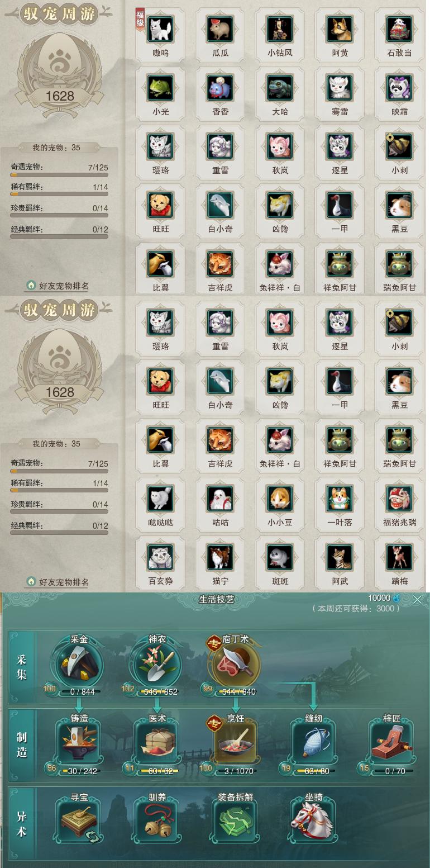Select the 烹饪 cooking skill icon
Viewport: 430px width, 868px height.
click(x=235, y=743)
